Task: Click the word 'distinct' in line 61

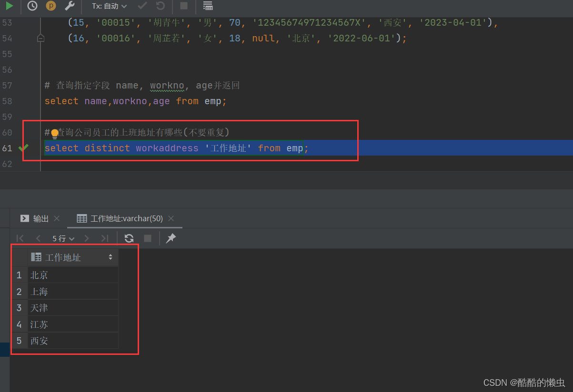Action: tap(107, 148)
